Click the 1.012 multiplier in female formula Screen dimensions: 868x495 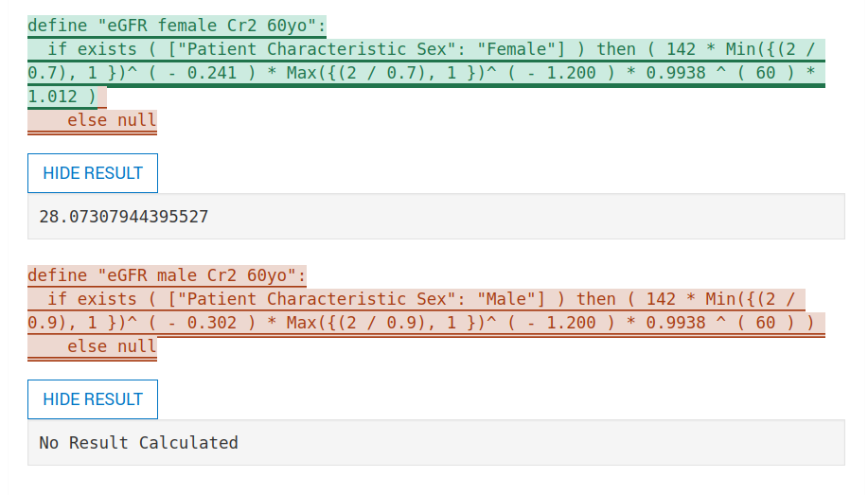[x=53, y=97]
